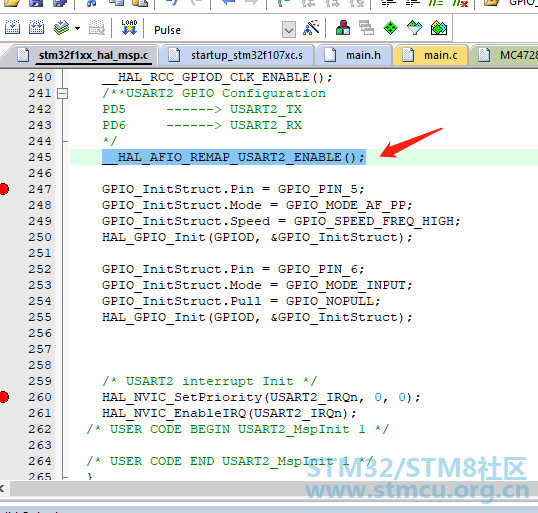Click the PD5 USART2_TX comment line

(202, 109)
